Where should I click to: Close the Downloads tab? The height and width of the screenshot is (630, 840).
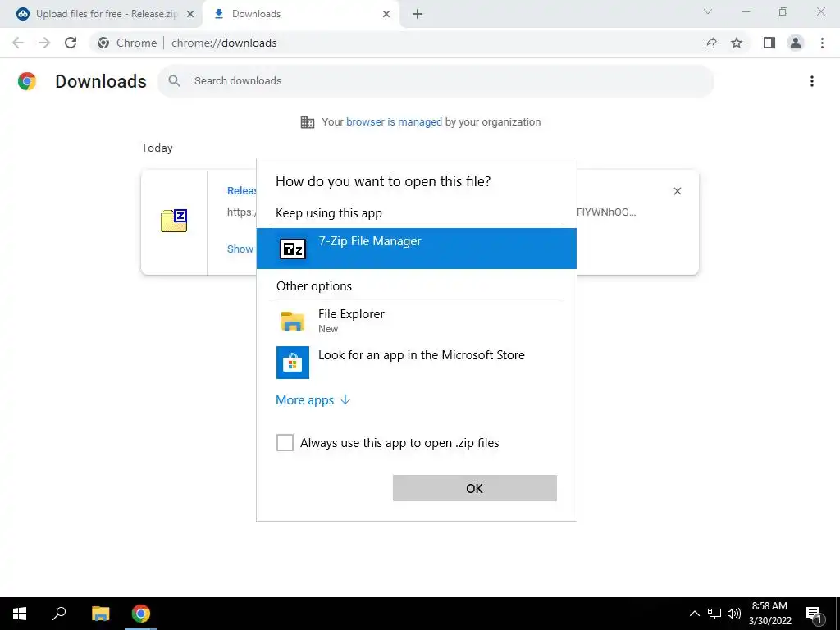click(386, 15)
